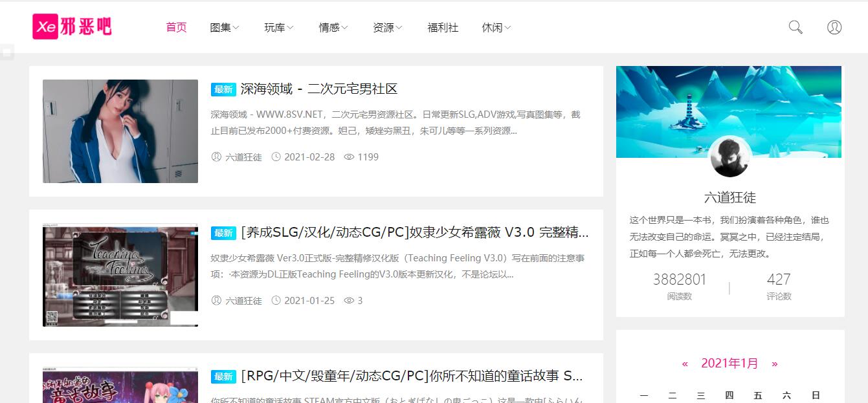868x403 pixels.
Task: Expand the 图集 menu
Action: 225,27
